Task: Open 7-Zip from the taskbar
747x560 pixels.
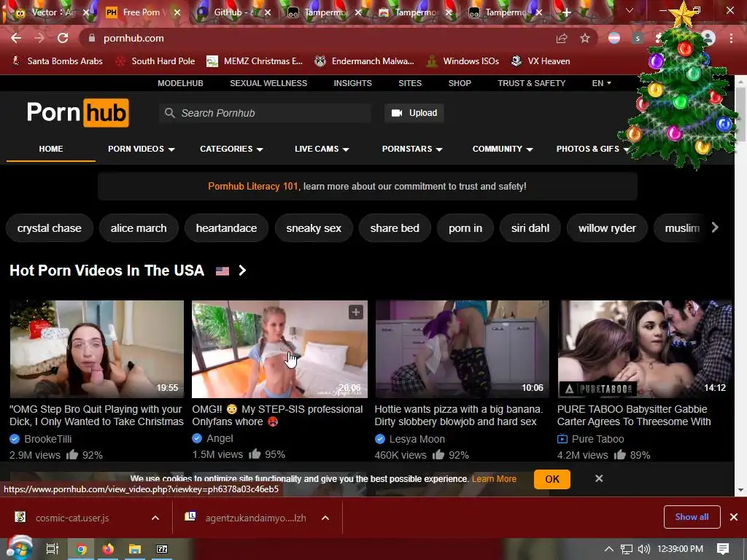Action: click(x=162, y=549)
